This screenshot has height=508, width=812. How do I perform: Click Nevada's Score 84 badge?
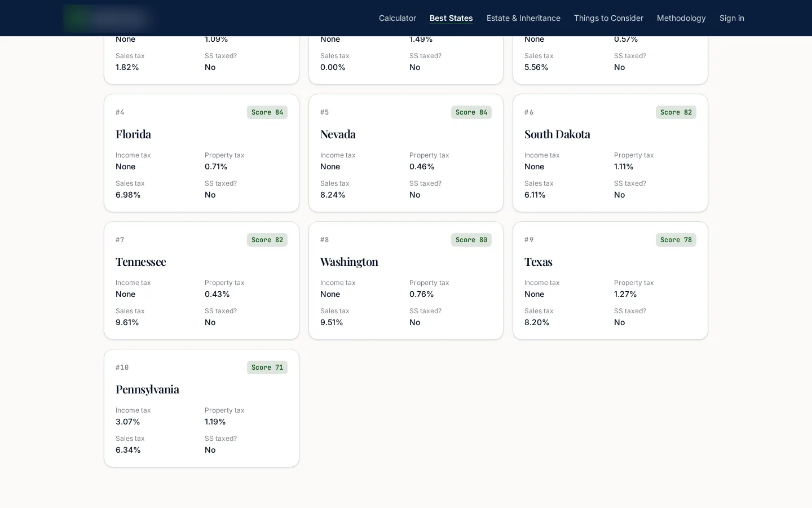coord(471,112)
